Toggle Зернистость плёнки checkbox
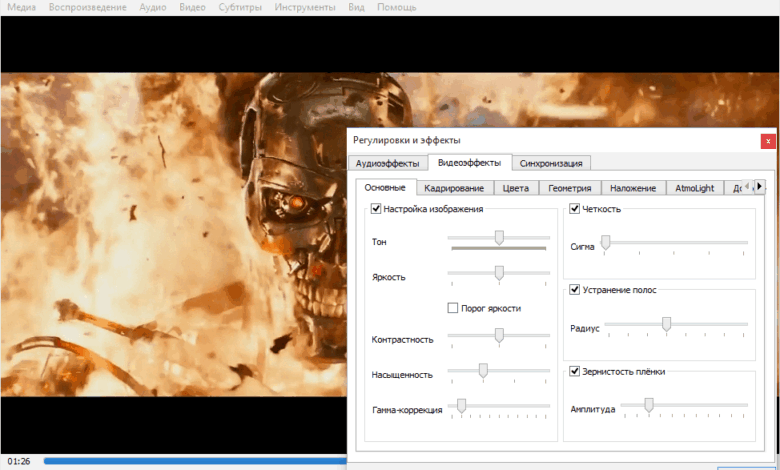This screenshot has width=780, height=470. (x=575, y=371)
